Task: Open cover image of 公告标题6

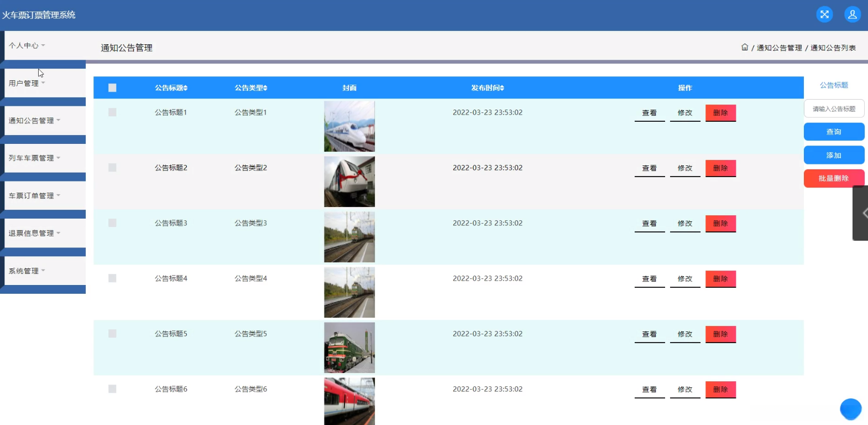Action: (x=349, y=401)
